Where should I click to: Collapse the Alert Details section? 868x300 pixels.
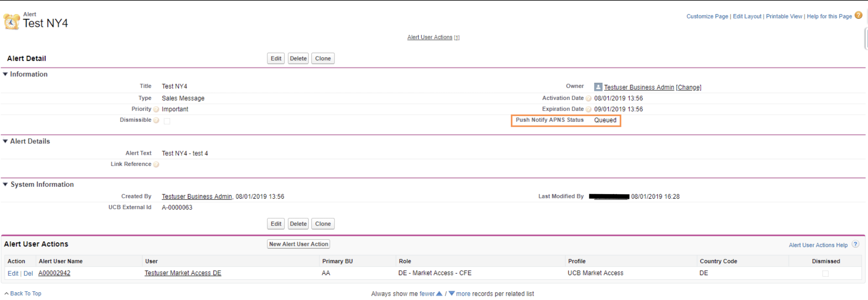tap(5, 141)
